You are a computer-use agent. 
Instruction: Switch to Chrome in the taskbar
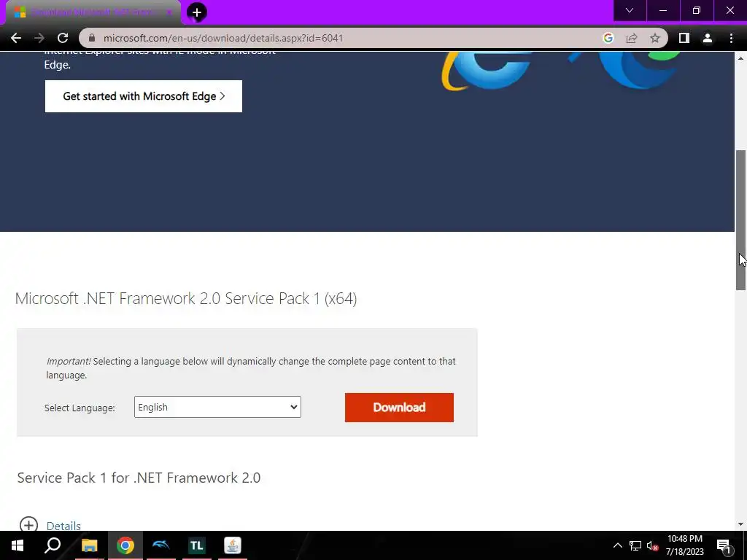[125, 545]
